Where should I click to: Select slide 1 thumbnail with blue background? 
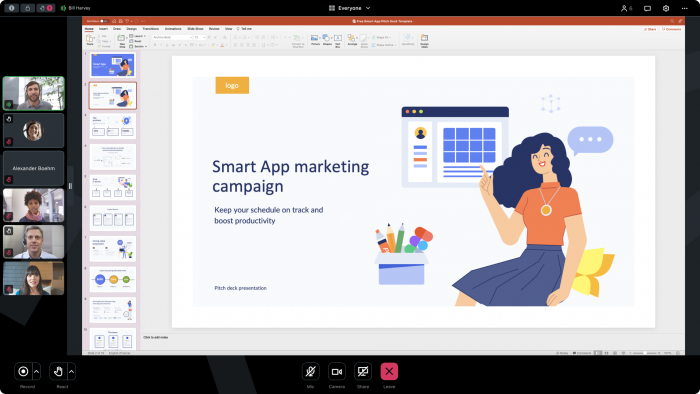coord(112,65)
